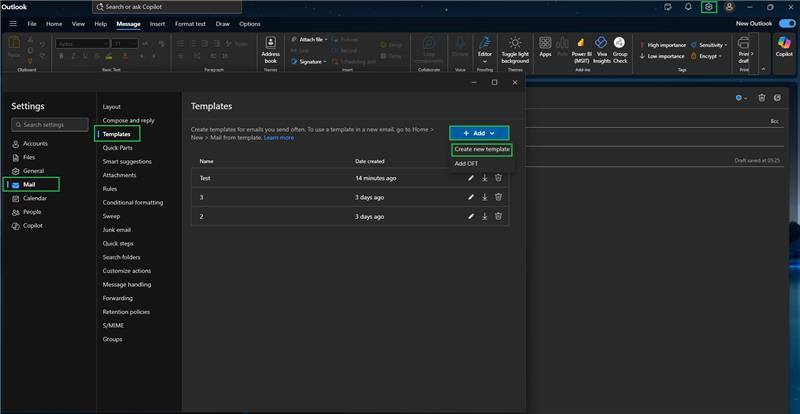Open Junk email settings
This screenshot has height=414, width=800.
[117, 230]
